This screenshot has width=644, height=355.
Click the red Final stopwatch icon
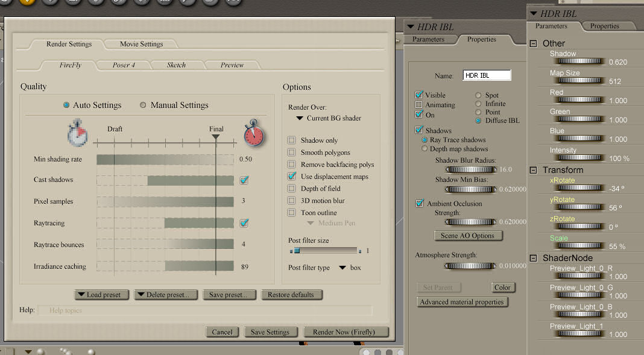pos(254,133)
